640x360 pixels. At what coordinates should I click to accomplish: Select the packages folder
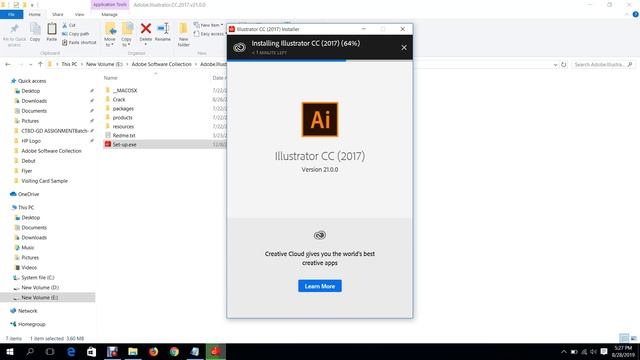[123, 109]
